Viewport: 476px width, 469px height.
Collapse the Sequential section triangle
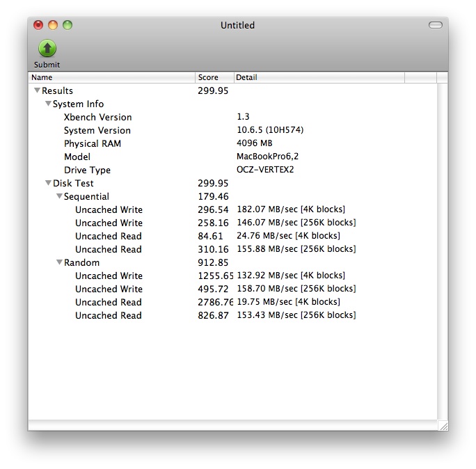tap(60, 196)
